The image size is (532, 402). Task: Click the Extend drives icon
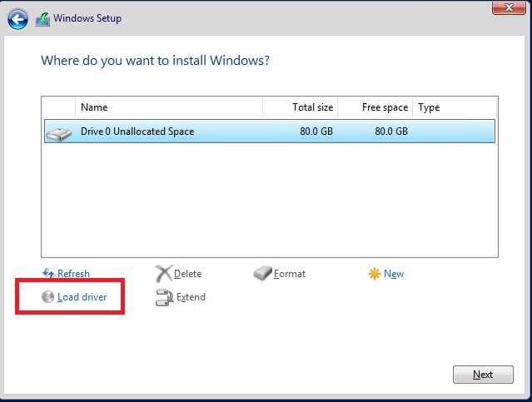coord(165,297)
